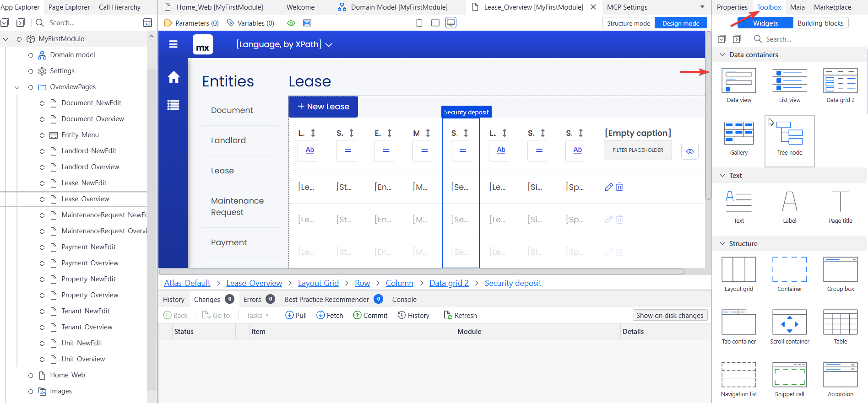Choose the Tab container widget
The height and width of the screenshot is (403, 868).
coord(738,327)
